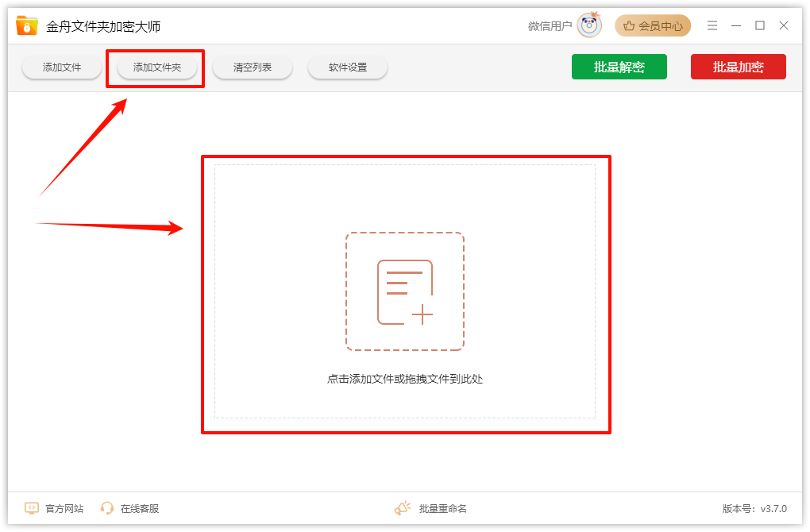810x532 pixels.
Task: Click the 微信用户 username label
Action: coord(550,26)
